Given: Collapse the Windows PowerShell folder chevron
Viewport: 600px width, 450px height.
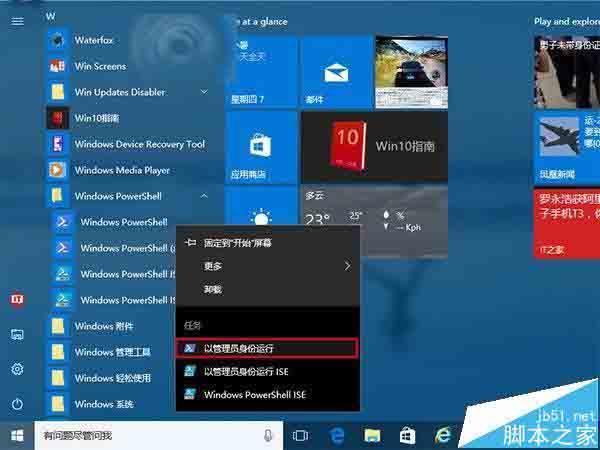Looking at the screenshot, I should [x=204, y=196].
